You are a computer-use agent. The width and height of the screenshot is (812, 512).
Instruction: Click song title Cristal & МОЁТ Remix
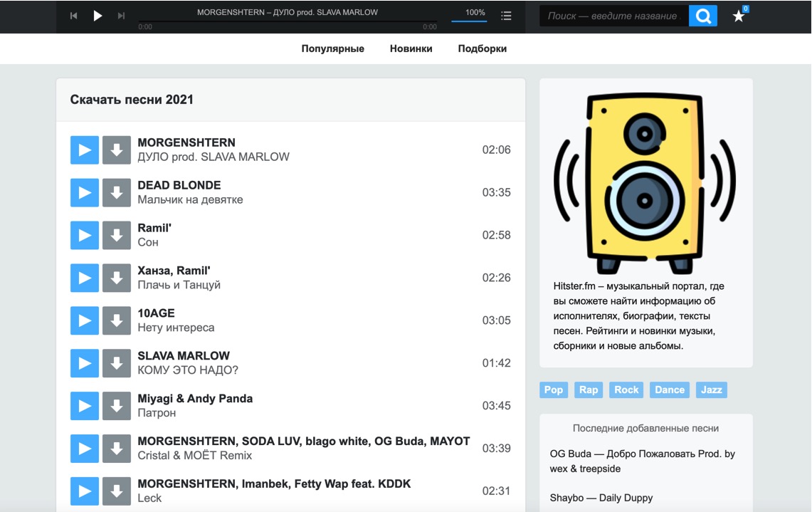pyautogui.click(x=195, y=456)
